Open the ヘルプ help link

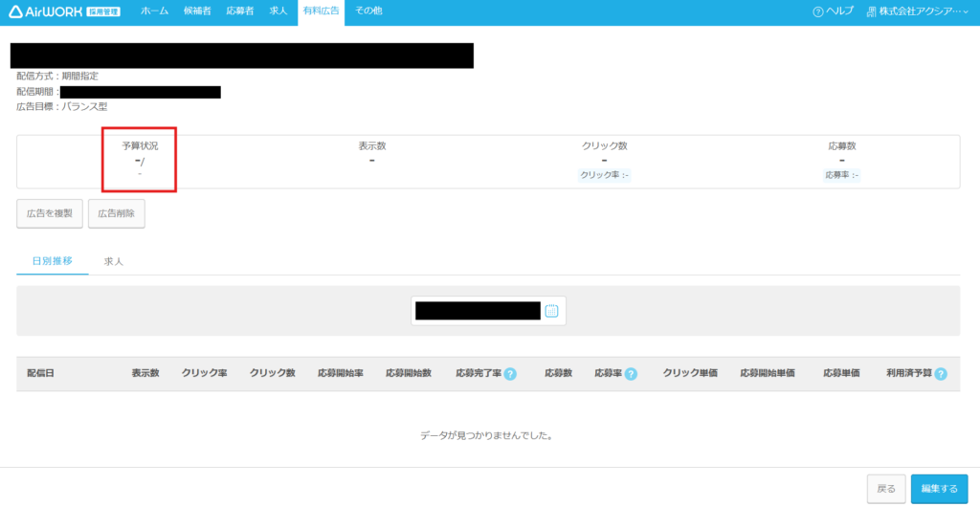833,11
